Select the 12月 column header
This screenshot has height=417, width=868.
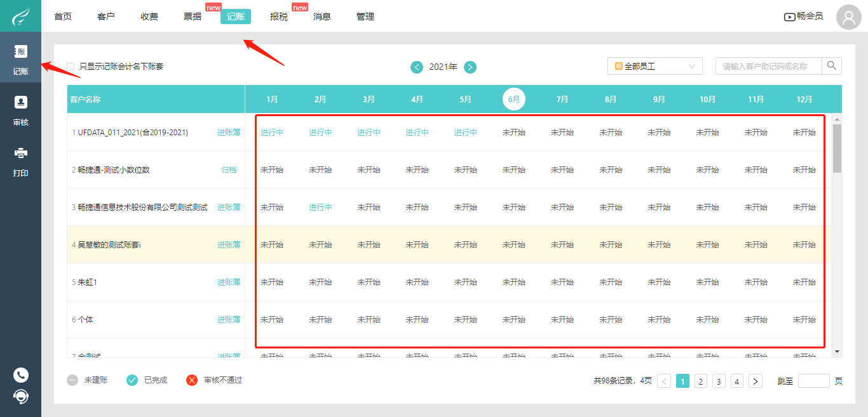804,100
